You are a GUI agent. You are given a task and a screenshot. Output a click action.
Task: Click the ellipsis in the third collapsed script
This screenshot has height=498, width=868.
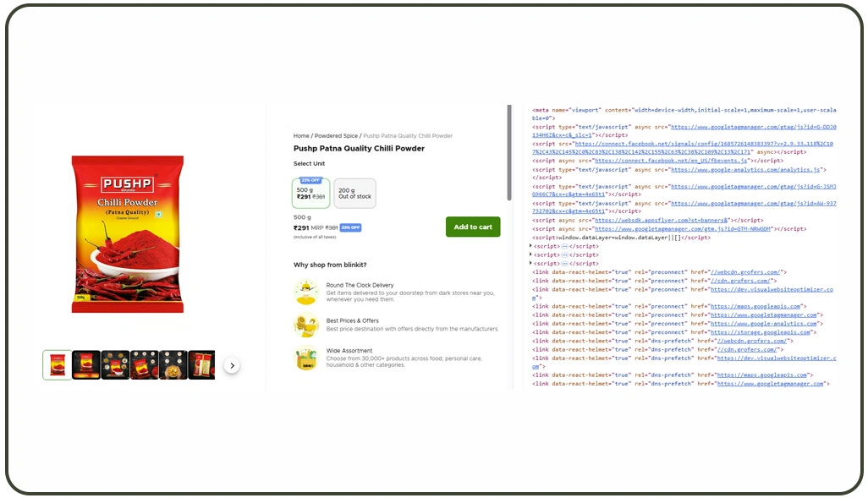click(x=564, y=264)
